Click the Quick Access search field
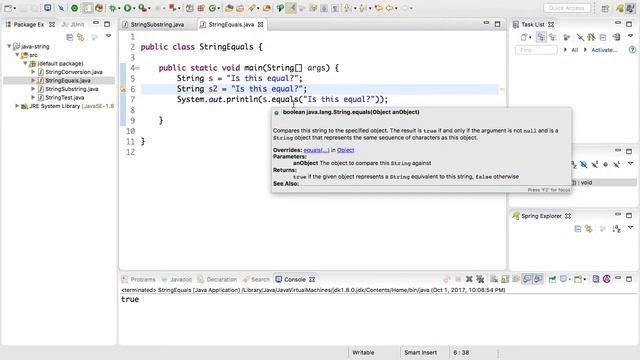The width and height of the screenshot is (640, 360). point(567,8)
